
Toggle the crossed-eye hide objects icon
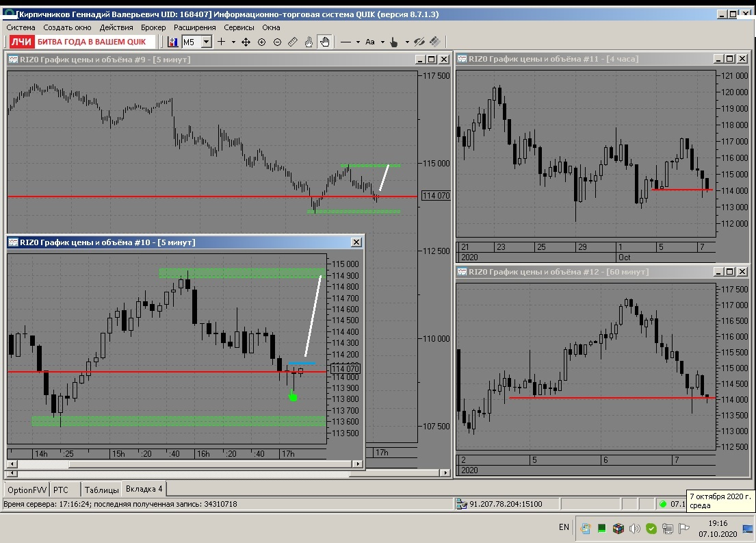[419, 42]
